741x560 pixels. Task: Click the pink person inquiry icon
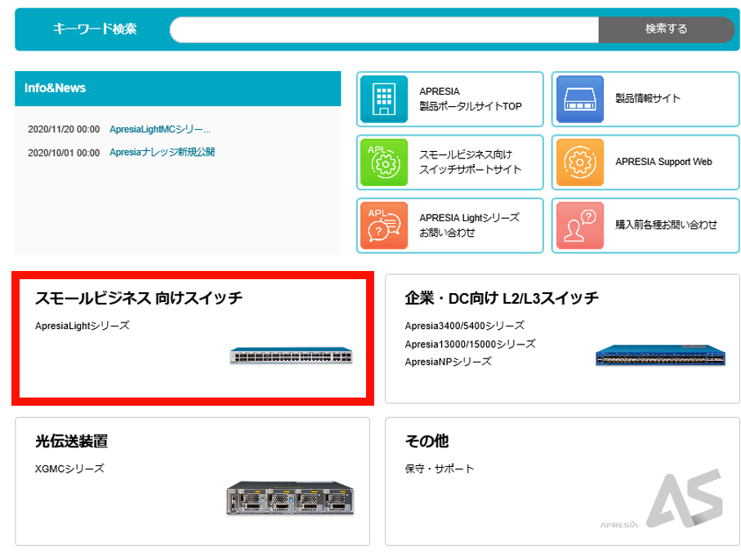[580, 225]
